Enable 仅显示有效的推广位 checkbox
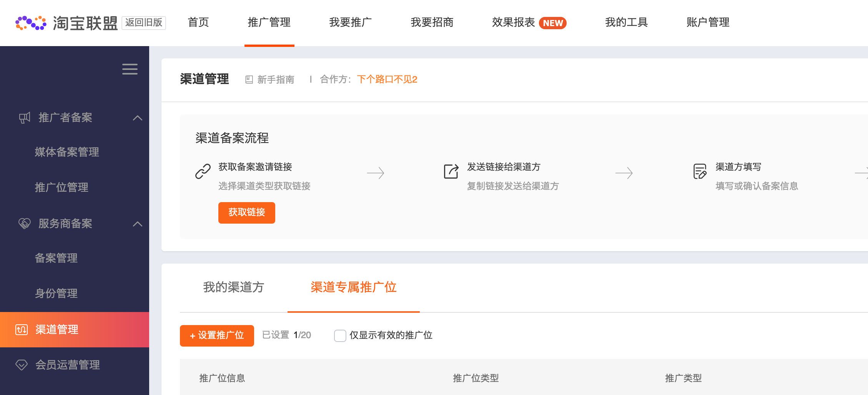868x395 pixels. 340,336
